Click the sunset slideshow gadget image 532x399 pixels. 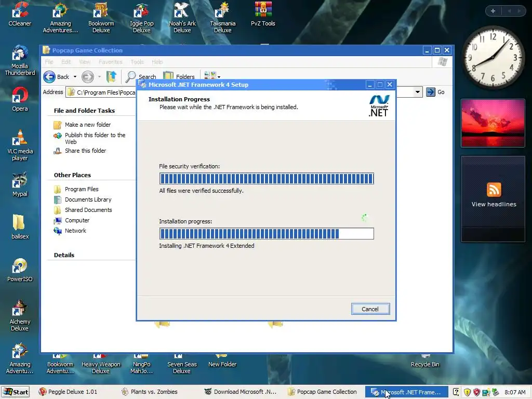tap(493, 123)
